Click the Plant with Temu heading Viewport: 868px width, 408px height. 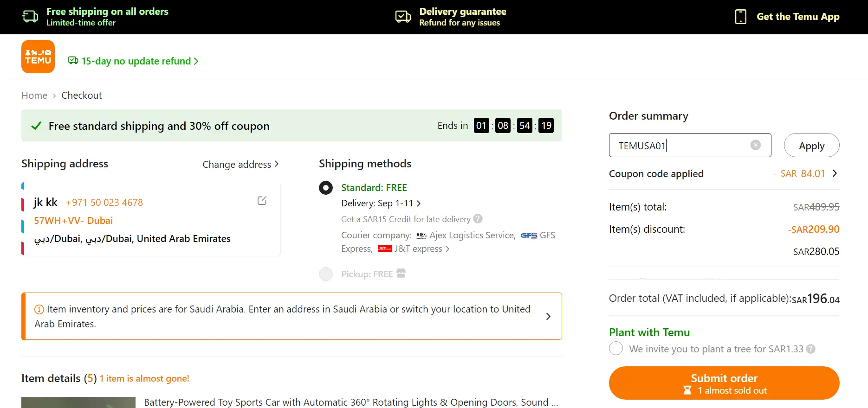click(649, 332)
